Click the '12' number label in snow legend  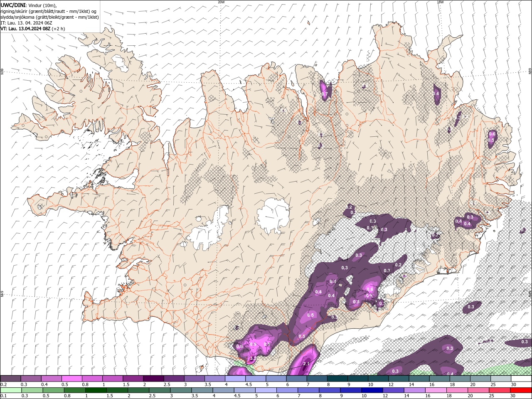click(391, 384)
